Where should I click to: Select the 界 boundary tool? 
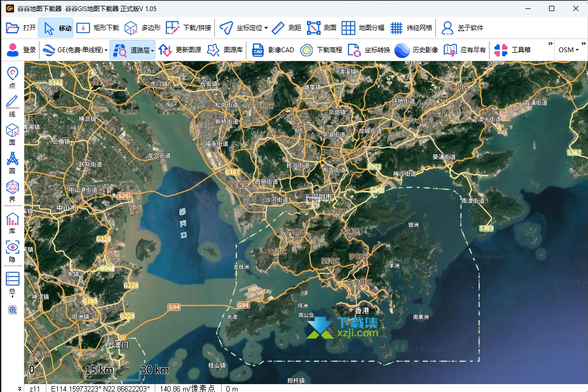click(13, 191)
